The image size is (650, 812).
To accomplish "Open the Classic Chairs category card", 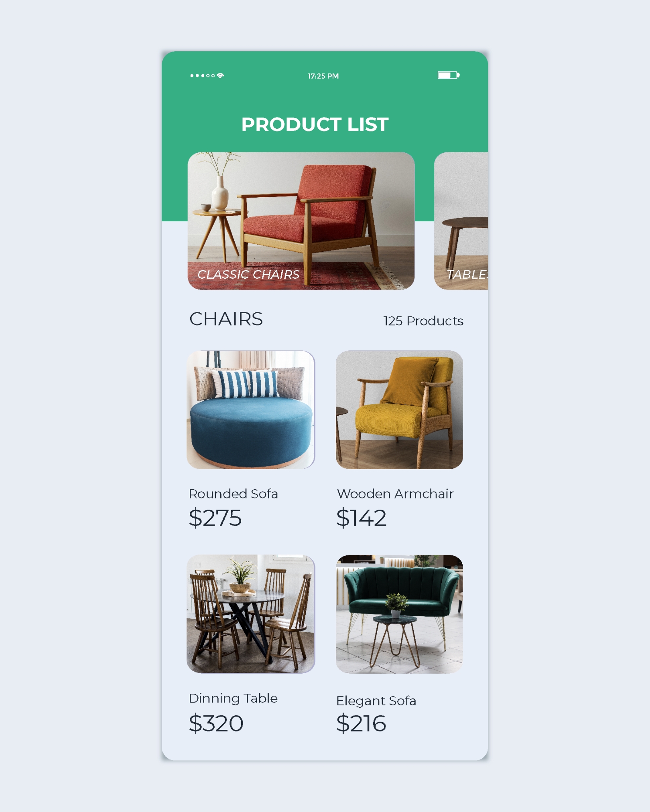I will [301, 221].
